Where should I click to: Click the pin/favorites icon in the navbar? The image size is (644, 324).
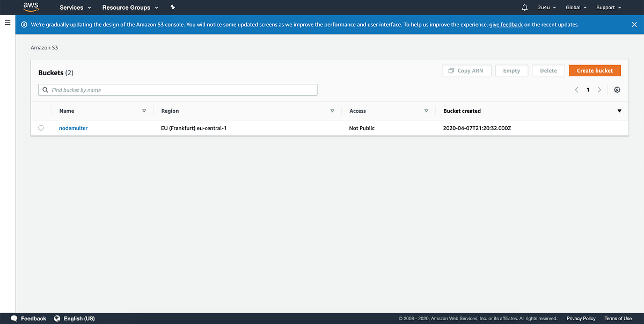coord(172,7)
